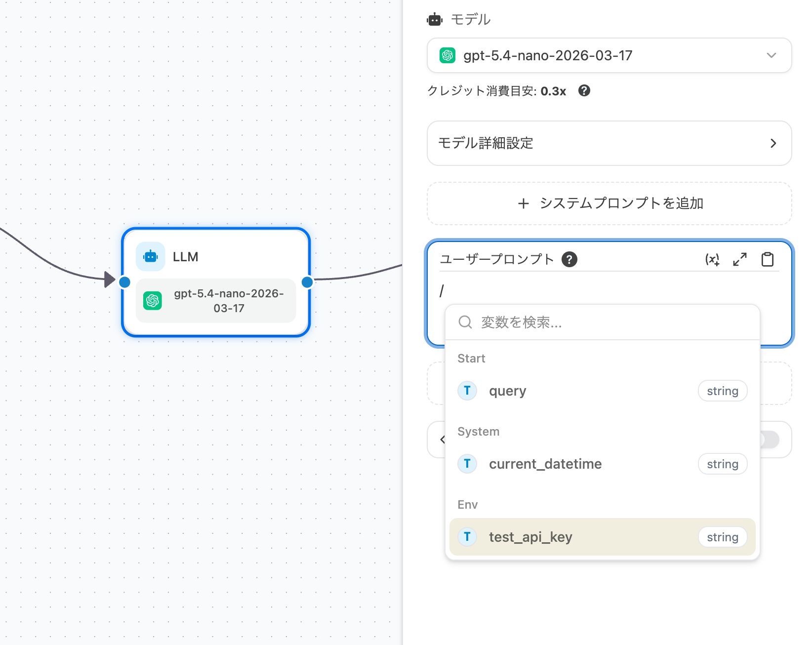Click the string type badge for query
The height and width of the screenshot is (645, 812).
click(x=723, y=391)
